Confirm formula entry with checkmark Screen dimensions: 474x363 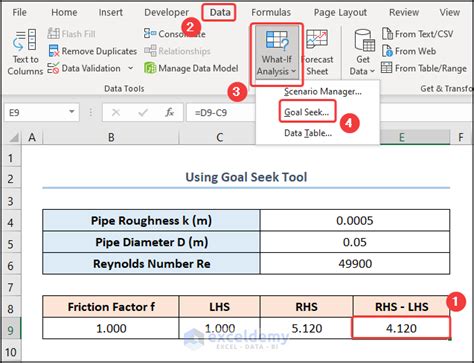click(x=143, y=113)
